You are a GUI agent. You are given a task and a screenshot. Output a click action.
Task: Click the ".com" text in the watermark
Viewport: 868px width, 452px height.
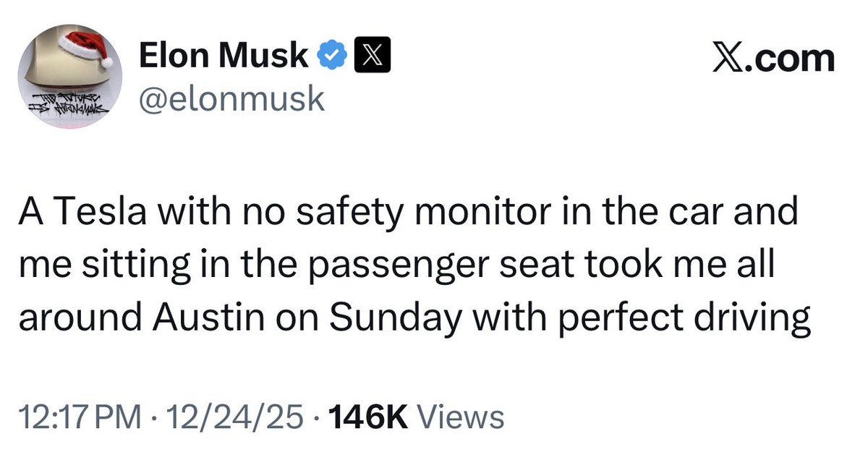[791, 58]
